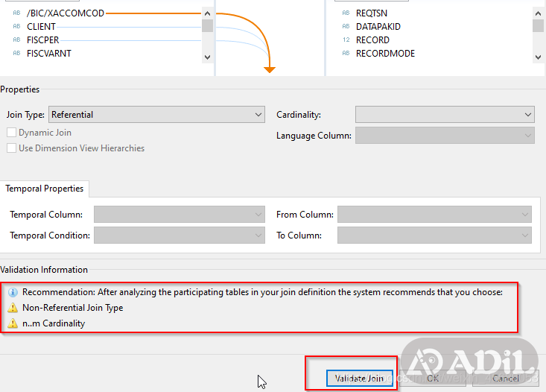Click warning icon beside n..m Cardinality
Screen dimensions: 546x392
[13, 323]
